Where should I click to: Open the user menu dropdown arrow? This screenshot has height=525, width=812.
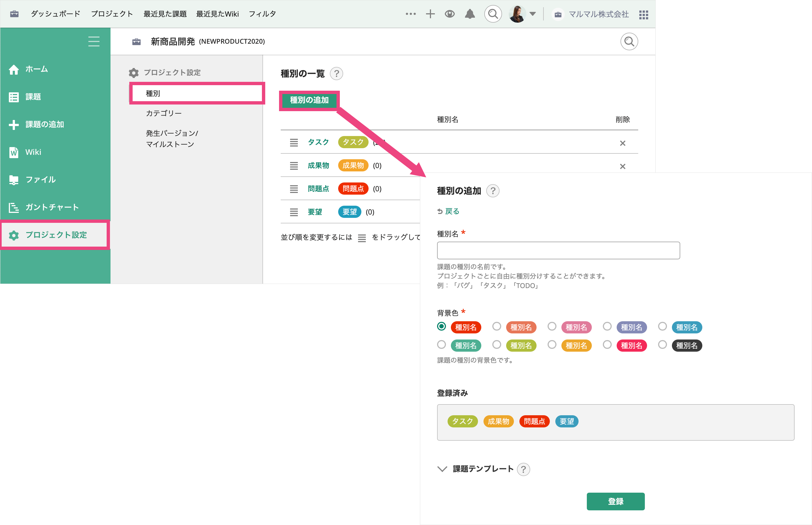click(533, 14)
